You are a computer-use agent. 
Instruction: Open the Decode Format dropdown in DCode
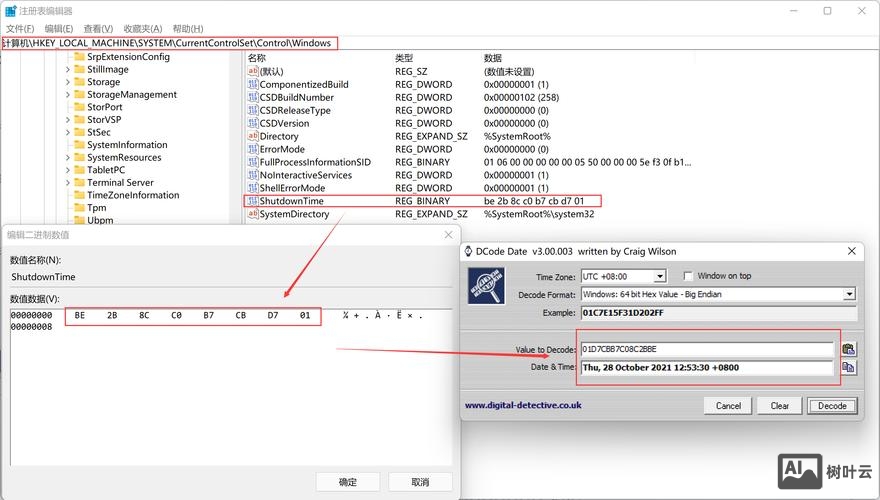850,294
